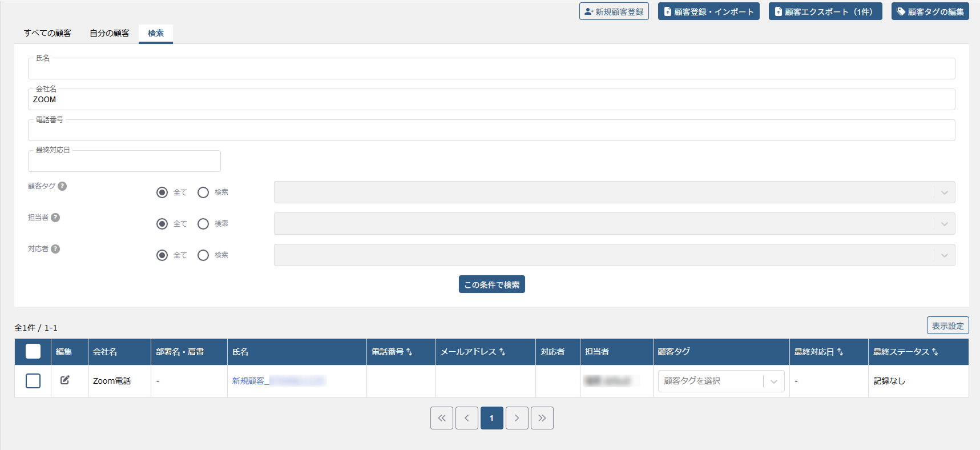Click the edit pencil icon for Zoom電話 row
This screenshot has height=450, width=980.
click(x=65, y=380)
